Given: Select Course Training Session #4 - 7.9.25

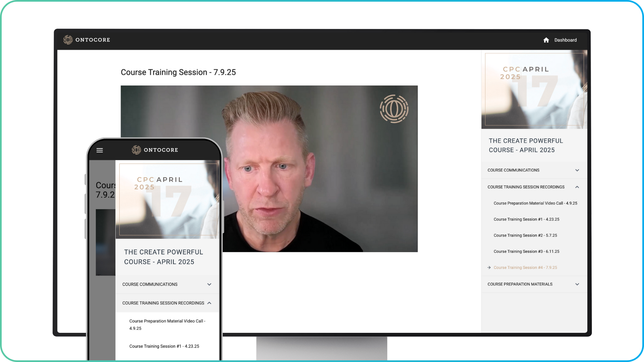Looking at the screenshot, I should 525,267.
